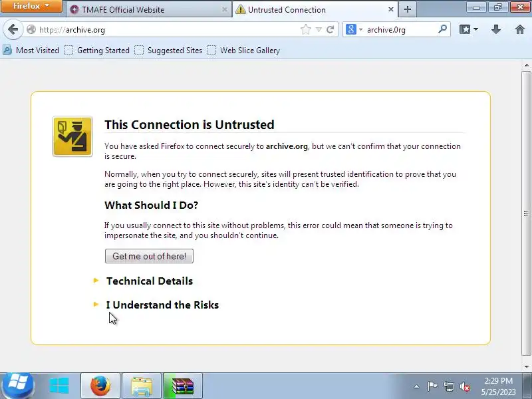Screen dimensions: 532x399
Task: Show hidden tray icons arrow
Action: click(x=417, y=386)
